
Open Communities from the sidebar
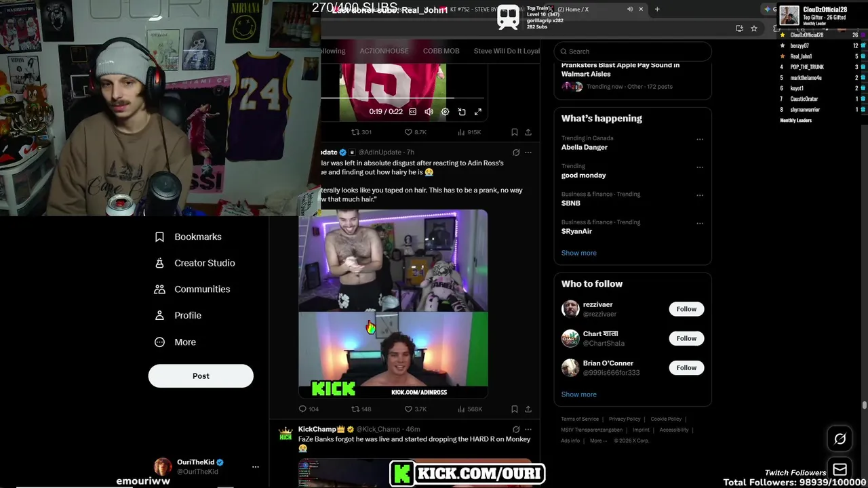coord(192,289)
